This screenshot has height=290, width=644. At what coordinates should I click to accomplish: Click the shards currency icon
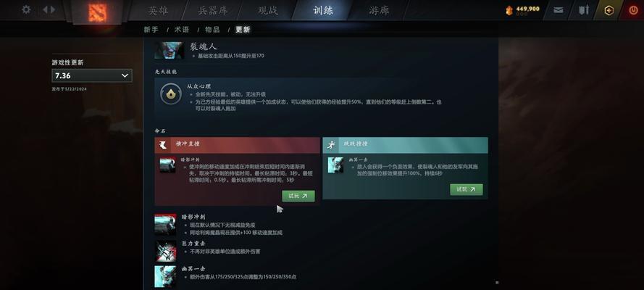tap(509, 11)
